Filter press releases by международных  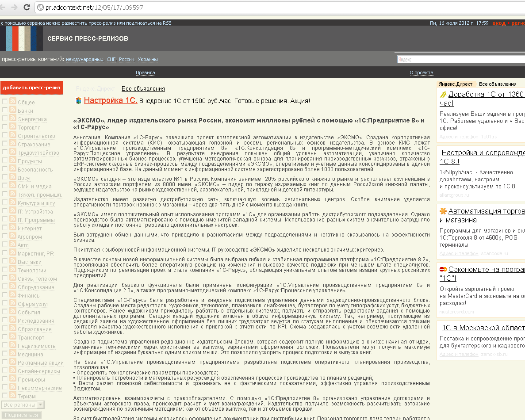click(84, 60)
